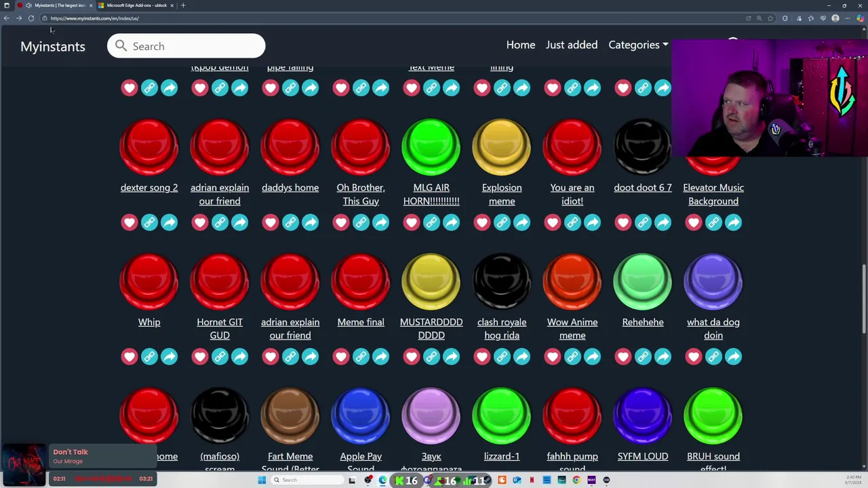Open the Home nav link
Viewport: 868px width, 488px height.
pos(521,45)
